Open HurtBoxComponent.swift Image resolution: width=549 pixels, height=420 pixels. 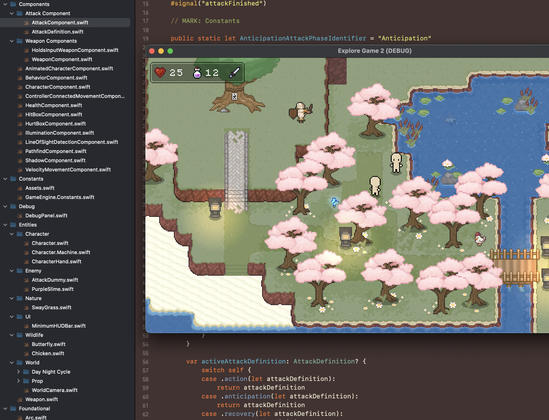coord(55,124)
